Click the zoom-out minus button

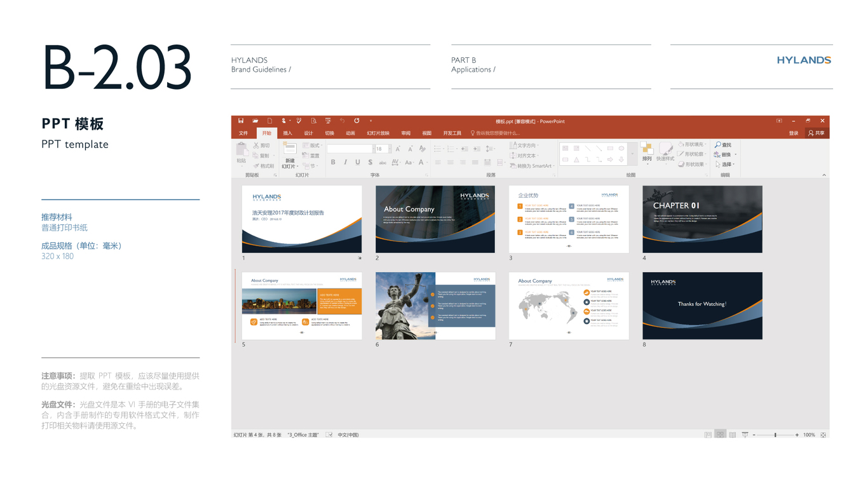click(754, 435)
